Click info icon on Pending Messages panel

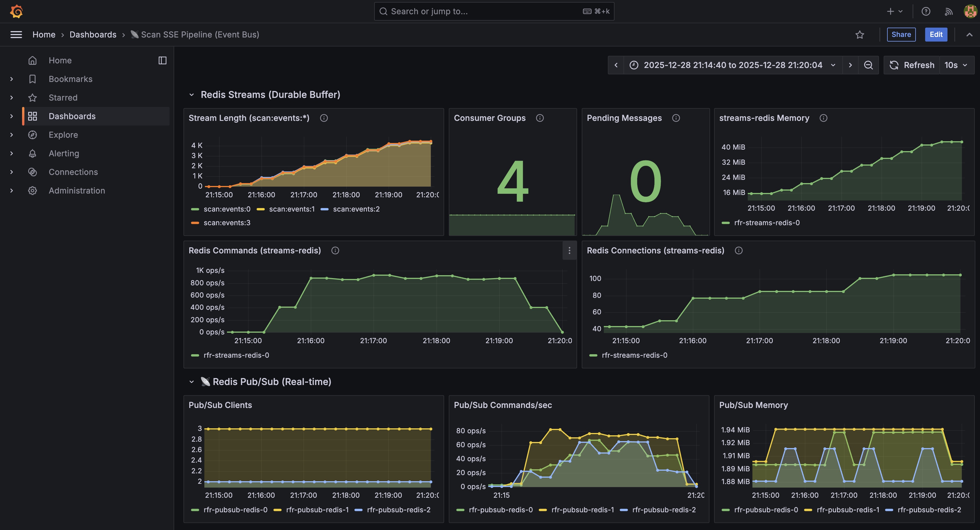coord(676,118)
